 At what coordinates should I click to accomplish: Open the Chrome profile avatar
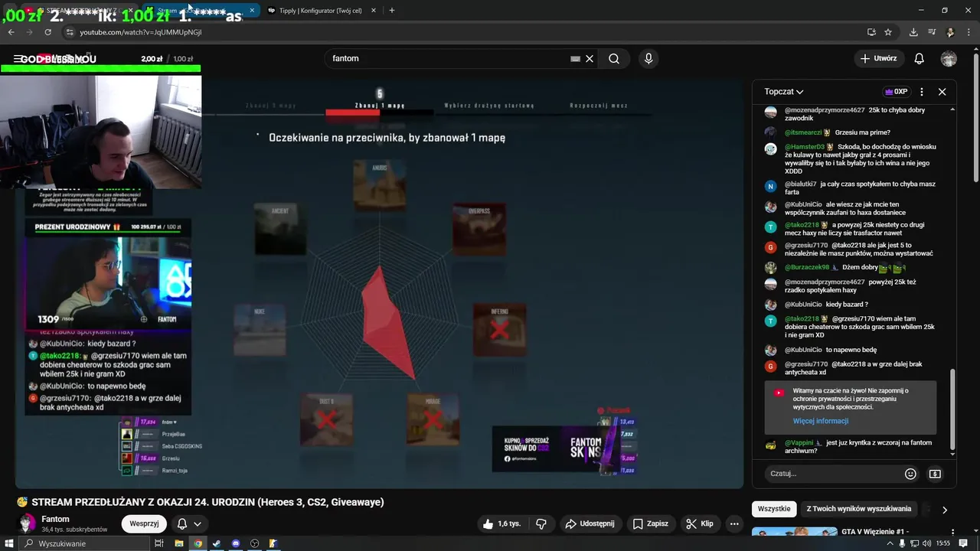pyautogui.click(x=950, y=32)
